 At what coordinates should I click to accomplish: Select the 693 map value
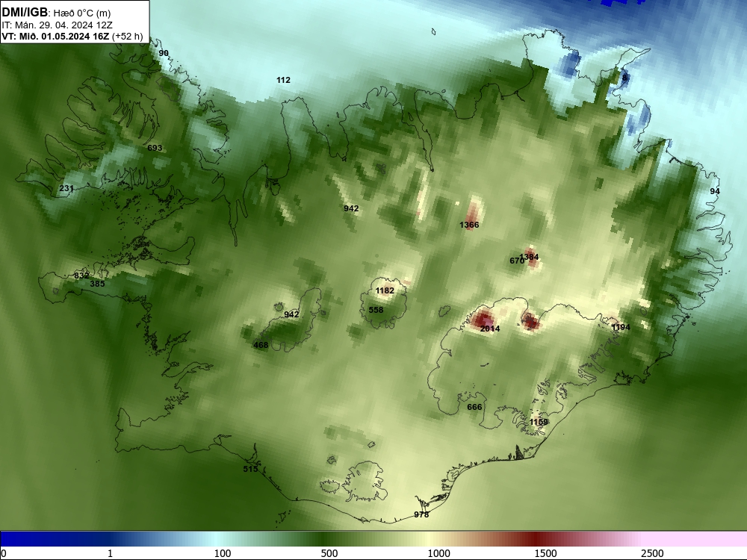tap(155, 148)
